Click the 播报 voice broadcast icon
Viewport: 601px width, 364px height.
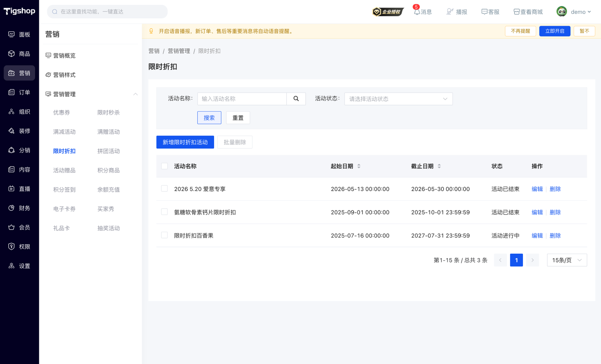(450, 12)
